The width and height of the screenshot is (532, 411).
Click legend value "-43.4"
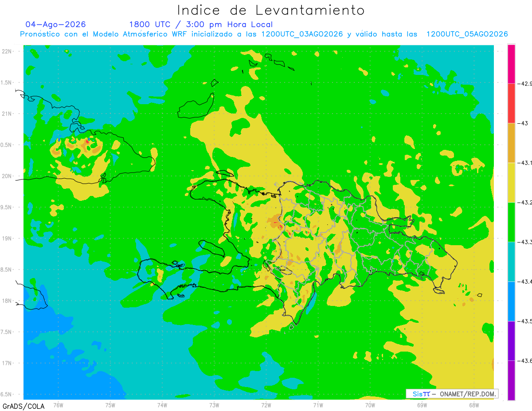[525, 282]
